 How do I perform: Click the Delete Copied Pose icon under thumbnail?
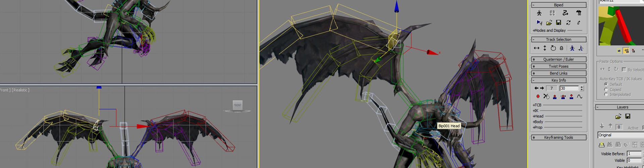pyautogui.click(x=633, y=51)
